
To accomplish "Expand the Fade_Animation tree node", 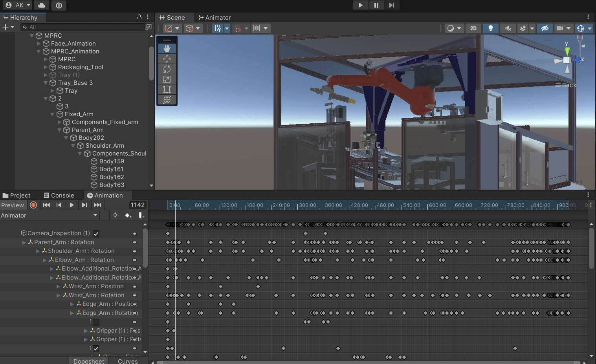I will click(39, 44).
